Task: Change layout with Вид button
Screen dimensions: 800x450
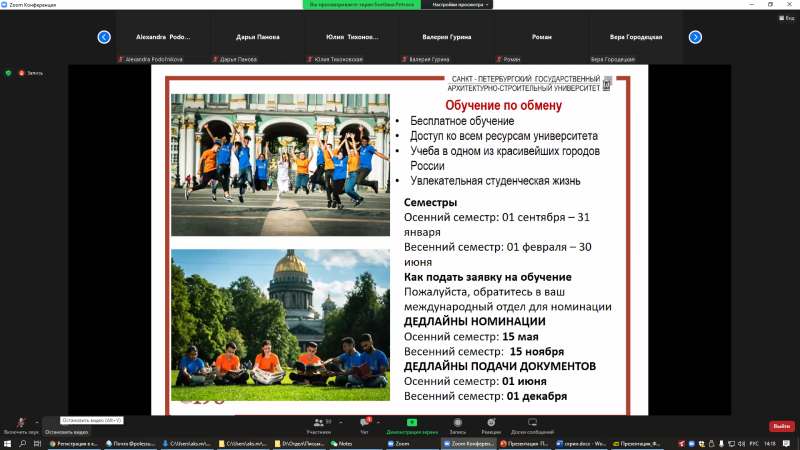Action: pos(786,18)
